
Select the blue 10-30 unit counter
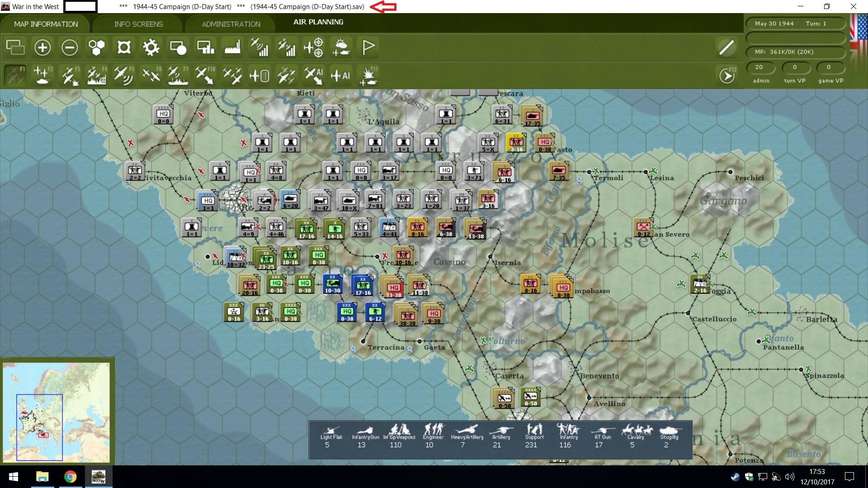[332, 284]
